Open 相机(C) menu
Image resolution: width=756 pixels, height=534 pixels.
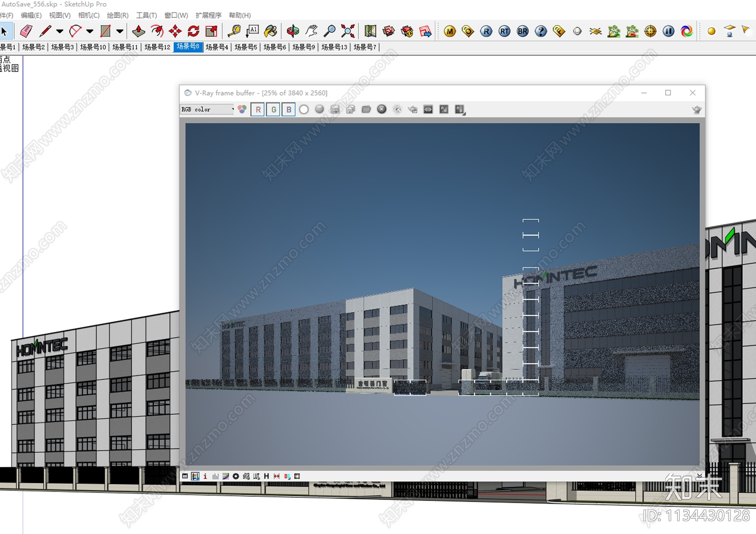pos(89,15)
